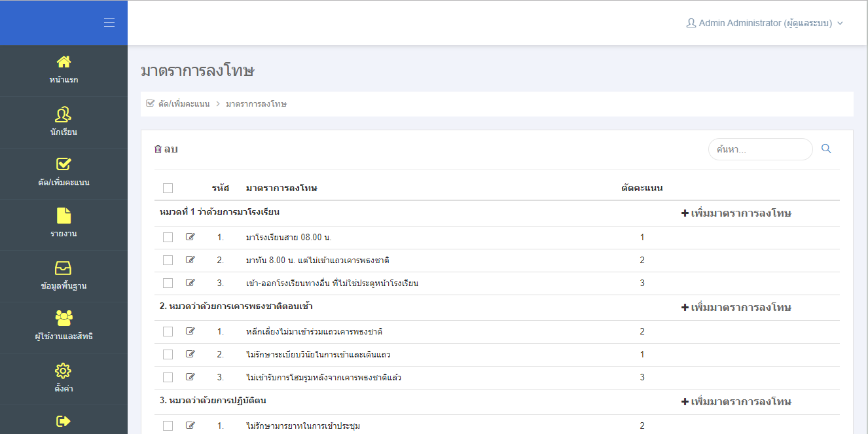Viewport: 868px width, 434px height.
Task: Check the box for มาทัน 8.00 น. row
Action: point(168,261)
